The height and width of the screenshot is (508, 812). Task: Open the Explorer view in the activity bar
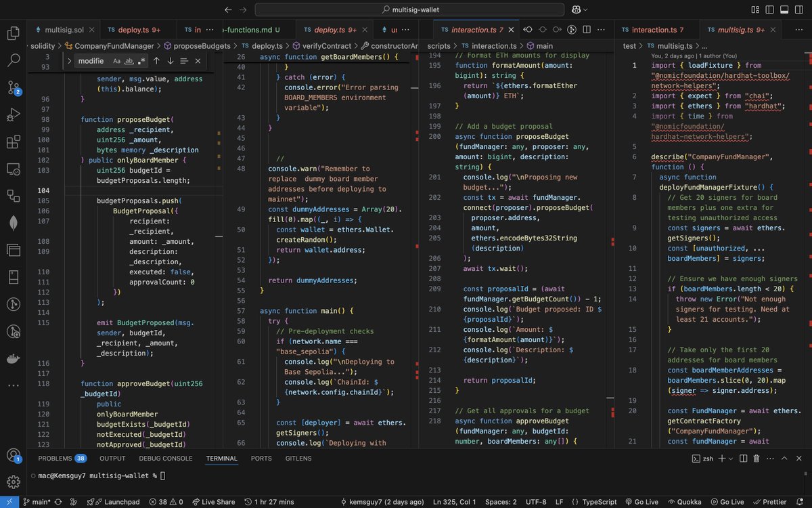coord(13,33)
